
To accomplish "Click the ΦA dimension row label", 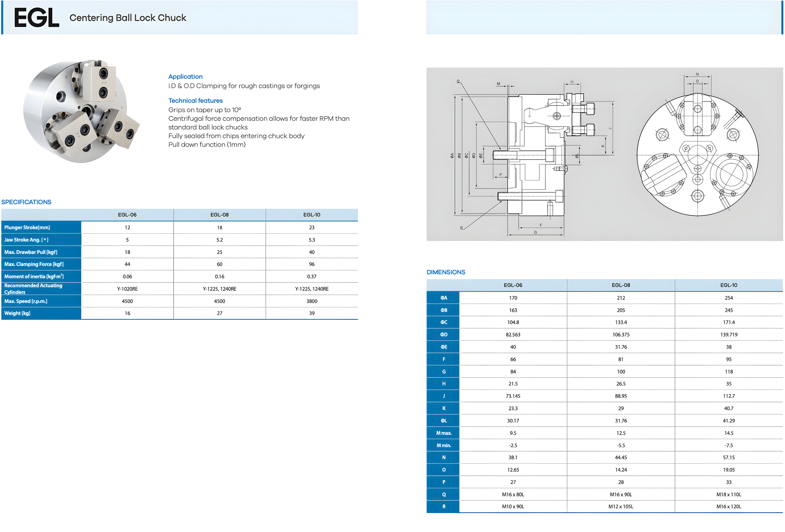I will (x=443, y=298).
